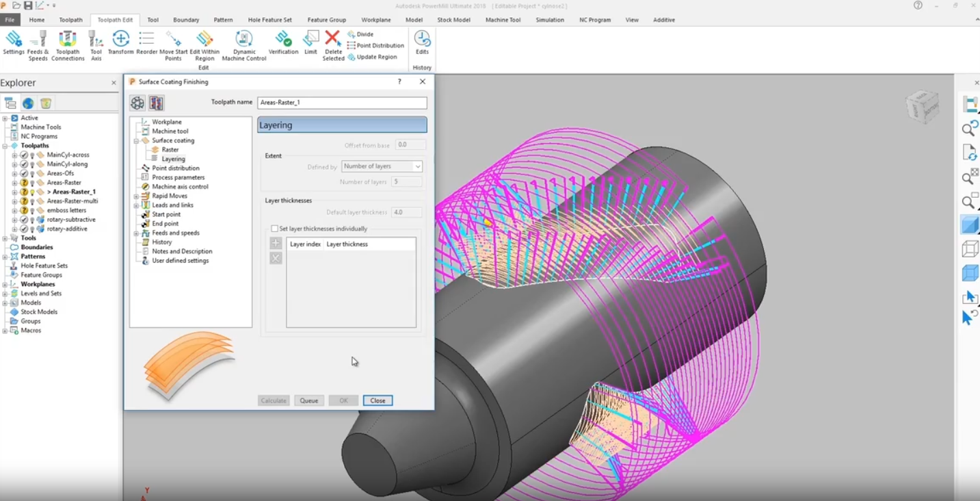Open the Defined by dropdown
Screen dimensions: 980x501
pyautogui.click(x=382, y=166)
